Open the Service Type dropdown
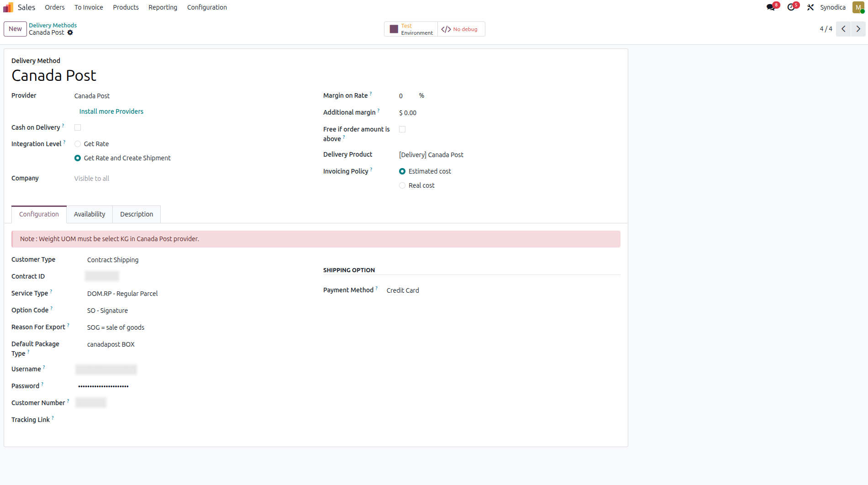Viewport: 868px width, 485px height. 122,294
